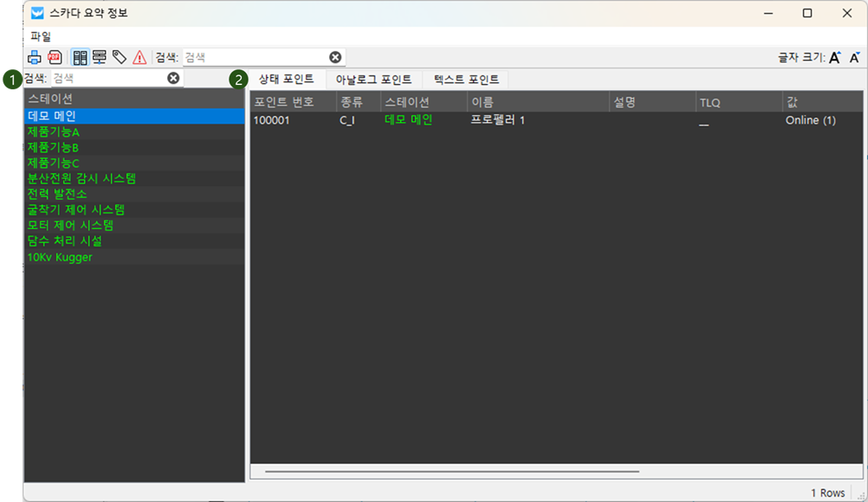Click the printer icon in the toolbar
This screenshot has width=868, height=502.
pyautogui.click(x=35, y=57)
